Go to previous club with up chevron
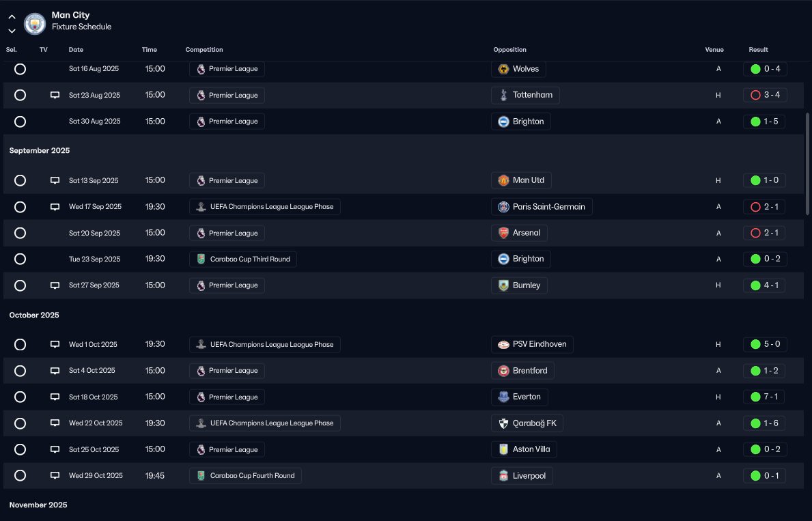Screen dimensions: 812x521 (x=12, y=17)
